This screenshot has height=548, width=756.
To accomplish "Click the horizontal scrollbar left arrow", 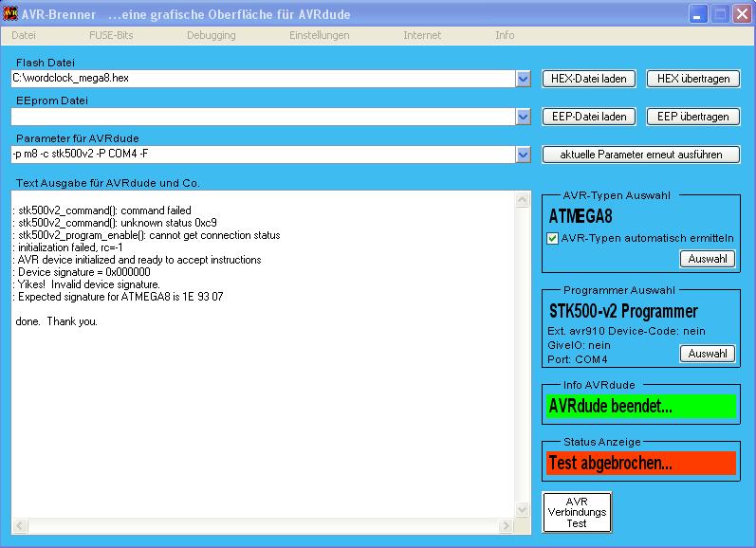I will click(x=19, y=526).
